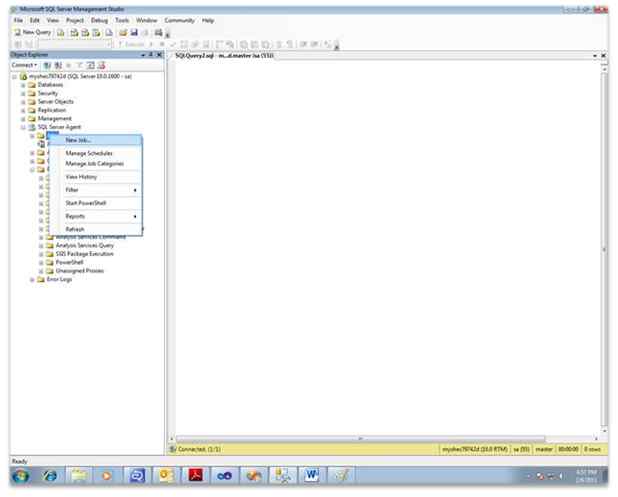Image resolution: width=618 pixels, height=497 pixels.
Task: Close the Object Explorer panel
Action: coord(159,55)
